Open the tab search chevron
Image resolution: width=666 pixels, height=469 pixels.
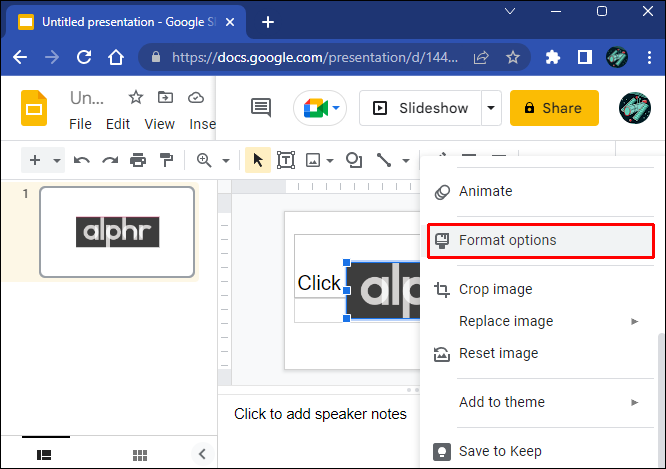tap(510, 11)
